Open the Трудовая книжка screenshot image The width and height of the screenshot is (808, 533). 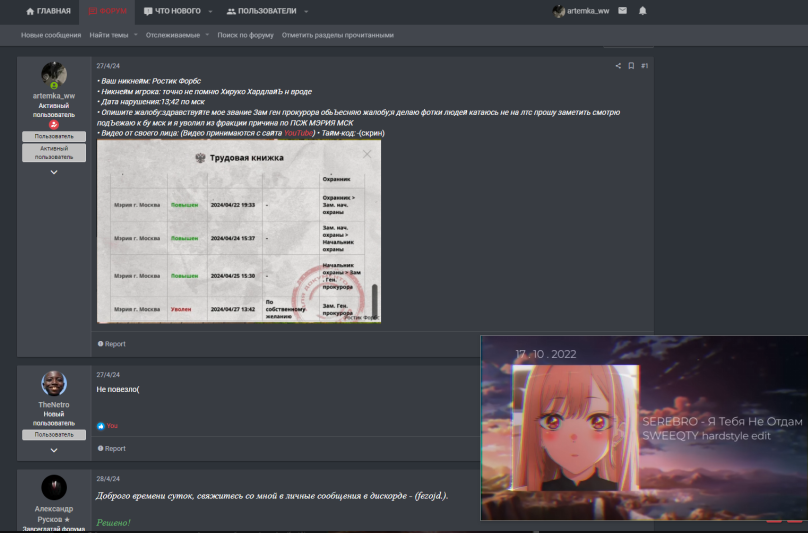pos(239,231)
